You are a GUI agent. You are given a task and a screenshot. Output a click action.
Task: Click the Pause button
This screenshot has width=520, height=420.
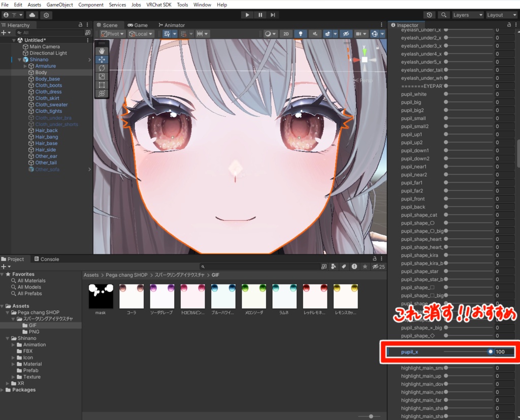pos(261,15)
